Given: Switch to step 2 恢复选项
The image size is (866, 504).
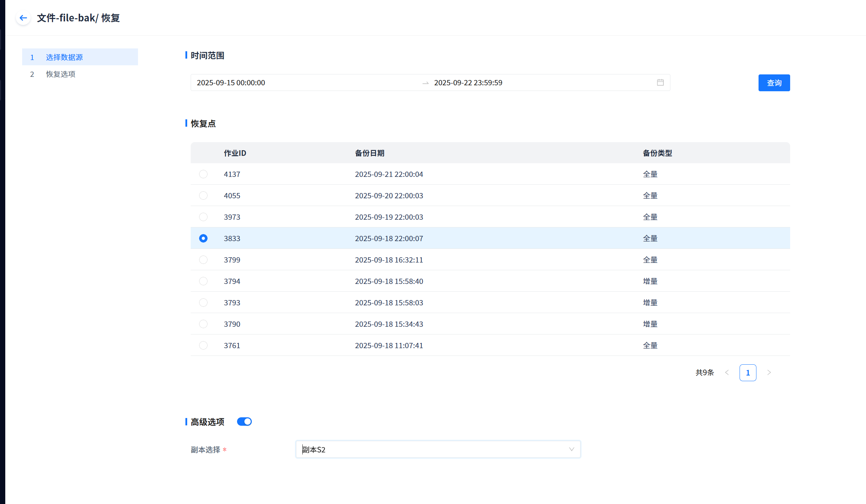Looking at the screenshot, I should (60, 74).
